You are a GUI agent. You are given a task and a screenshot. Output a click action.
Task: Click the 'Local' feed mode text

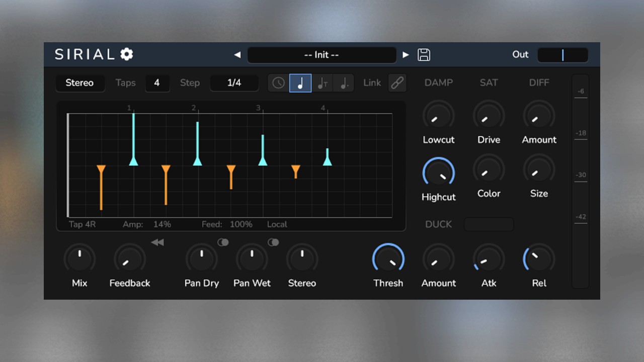[x=277, y=224]
